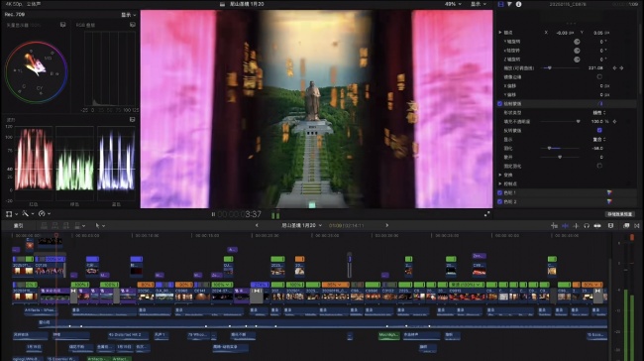Go back in timeline history arrow

coord(257,225)
